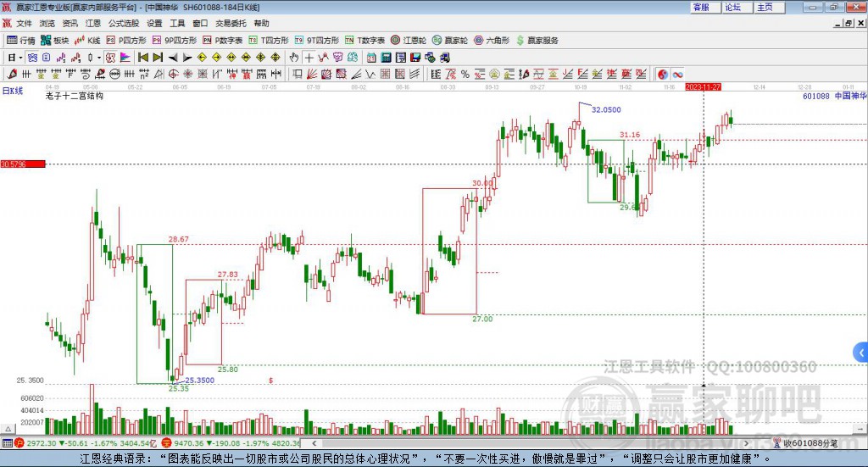Open the 交易委托 menu
868x467 pixels.
point(231,23)
